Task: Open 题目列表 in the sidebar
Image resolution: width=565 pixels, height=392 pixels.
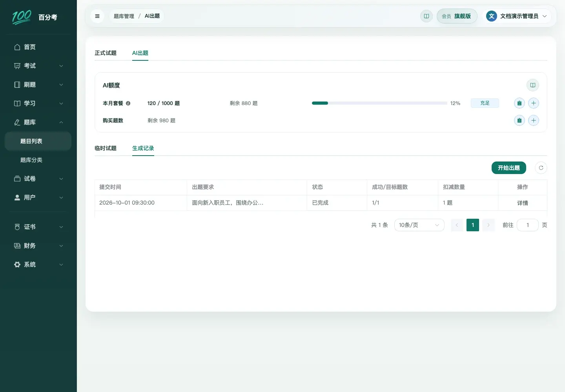Action: point(38,141)
